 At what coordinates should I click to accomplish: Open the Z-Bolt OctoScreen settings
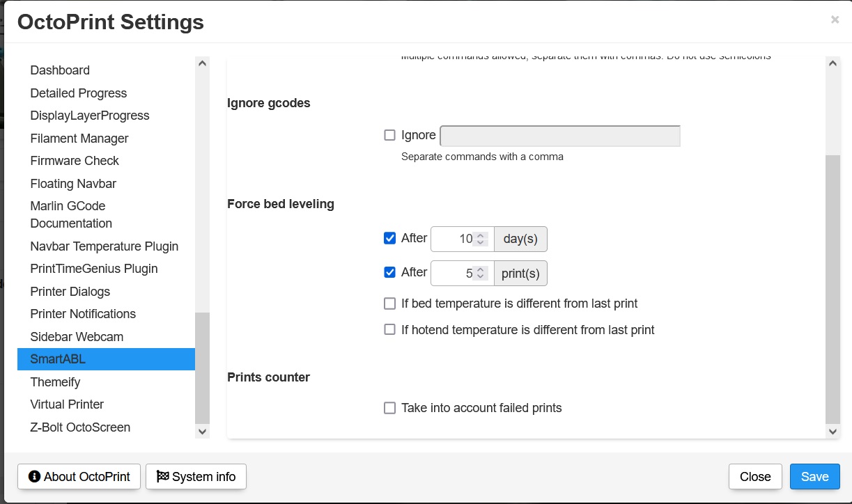click(x=80, y=427)
